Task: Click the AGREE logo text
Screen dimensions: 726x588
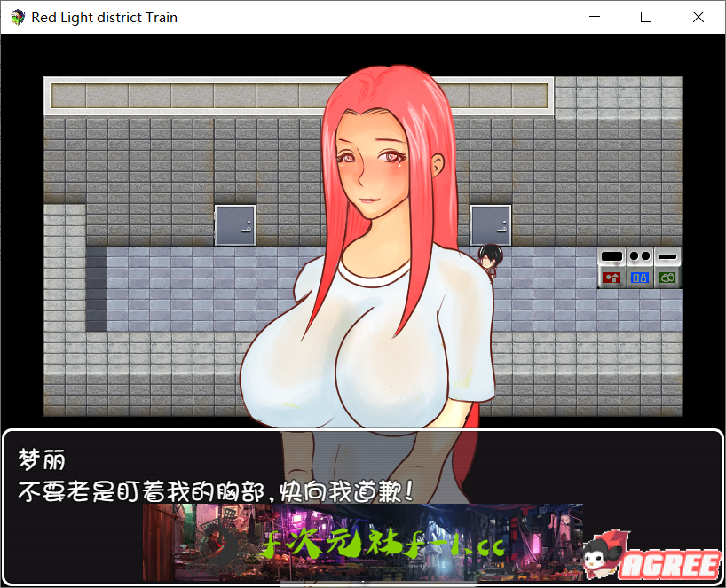Action: (x=672, y=564)
